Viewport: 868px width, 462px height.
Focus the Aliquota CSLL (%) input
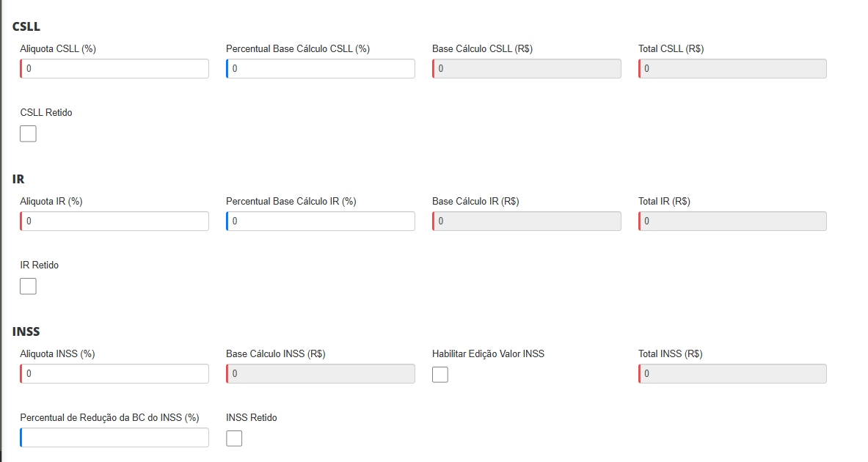115,69
